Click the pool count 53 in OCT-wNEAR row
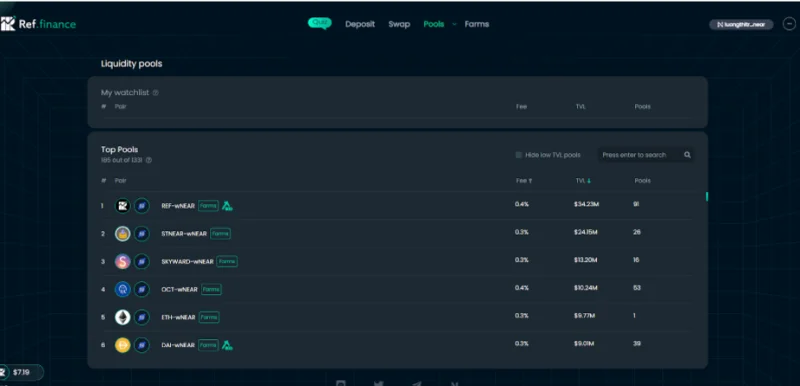The image size is (800, 386). (x=636, y=288)
